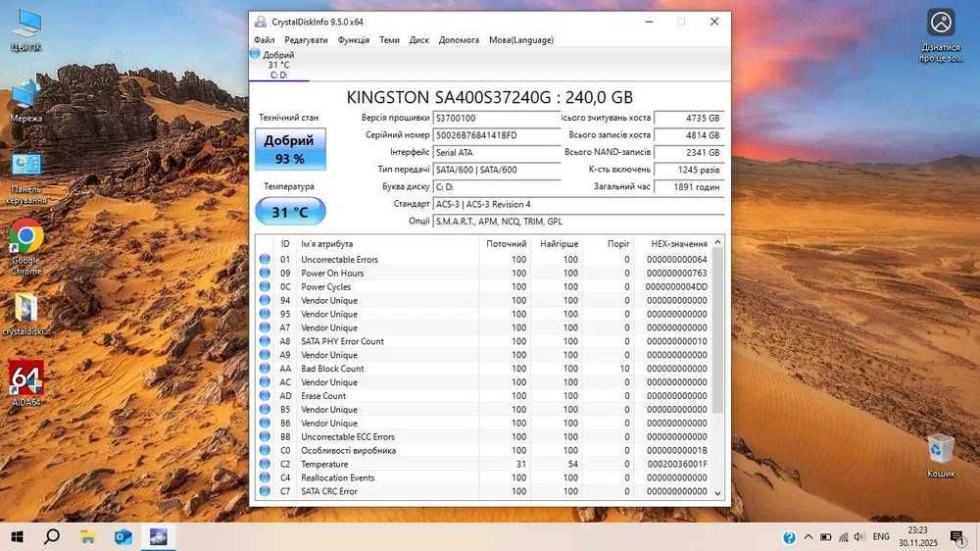This screenshot has width=980, height=551.
Task: Select the C: D: disk tab
Action: [x=278, y=65]
